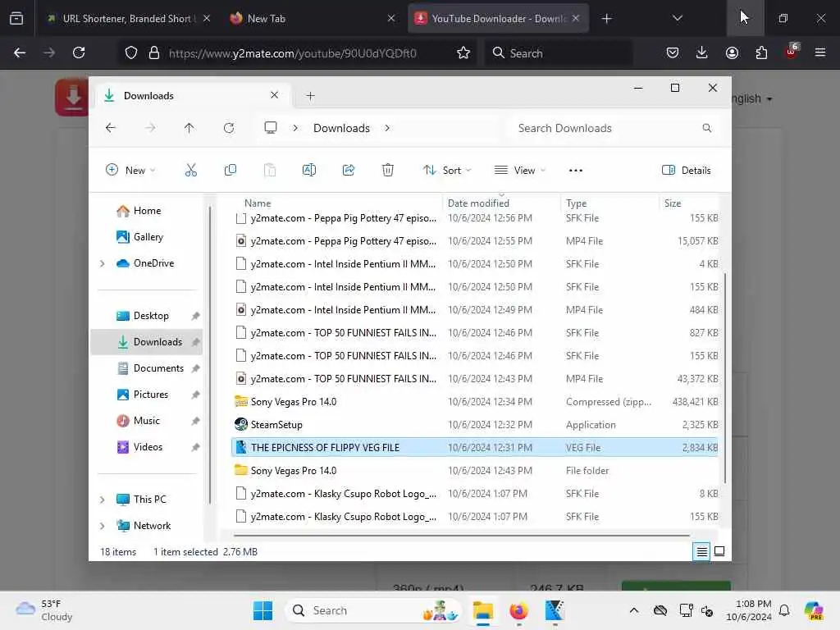Click the search magnifier in Search Downloads
840x630 pixels.
tap(707, 128)
